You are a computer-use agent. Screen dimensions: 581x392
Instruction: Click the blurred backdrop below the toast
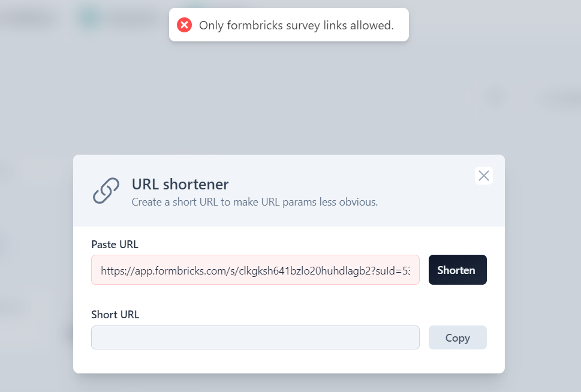click(289, 97)
